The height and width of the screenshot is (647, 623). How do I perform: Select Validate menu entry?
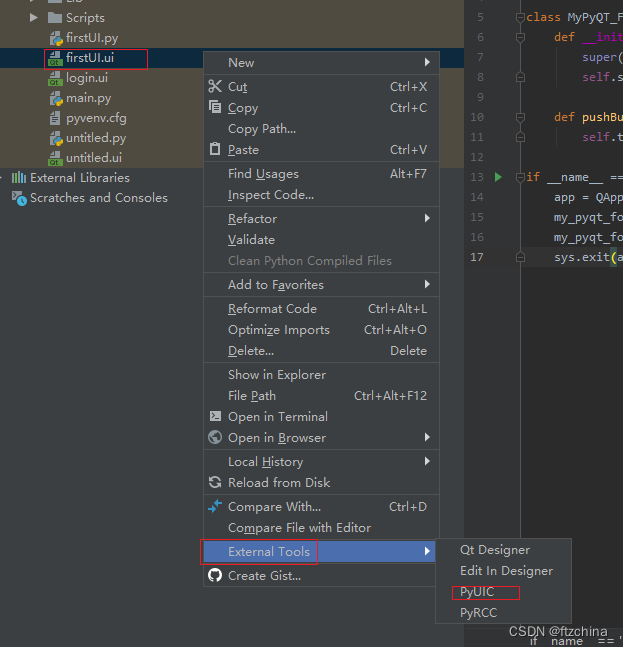pos(321,240)
